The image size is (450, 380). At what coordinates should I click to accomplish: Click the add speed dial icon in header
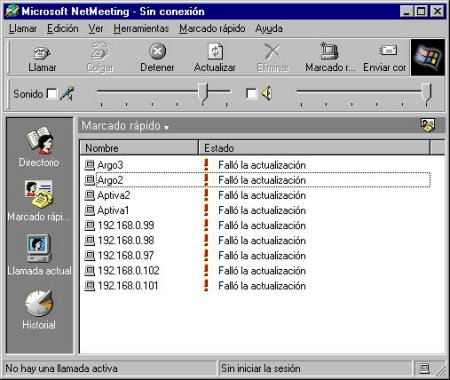click(x=427, y=125)
